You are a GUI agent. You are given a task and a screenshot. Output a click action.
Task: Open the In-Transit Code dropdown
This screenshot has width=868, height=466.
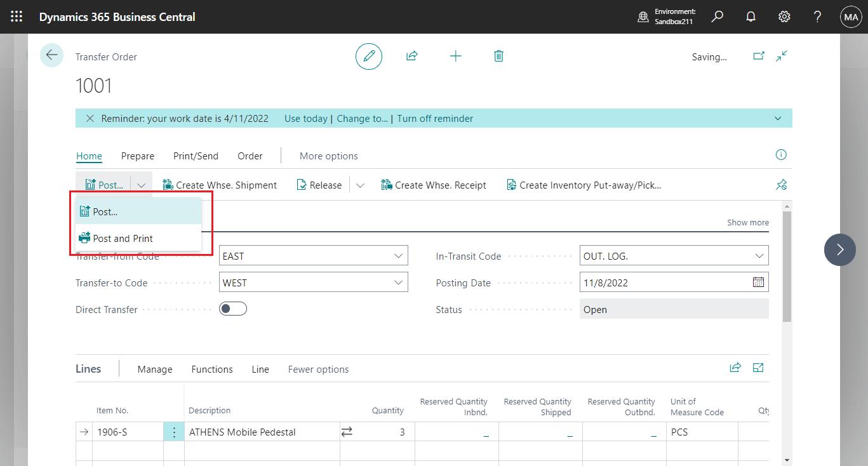(759, 255)
